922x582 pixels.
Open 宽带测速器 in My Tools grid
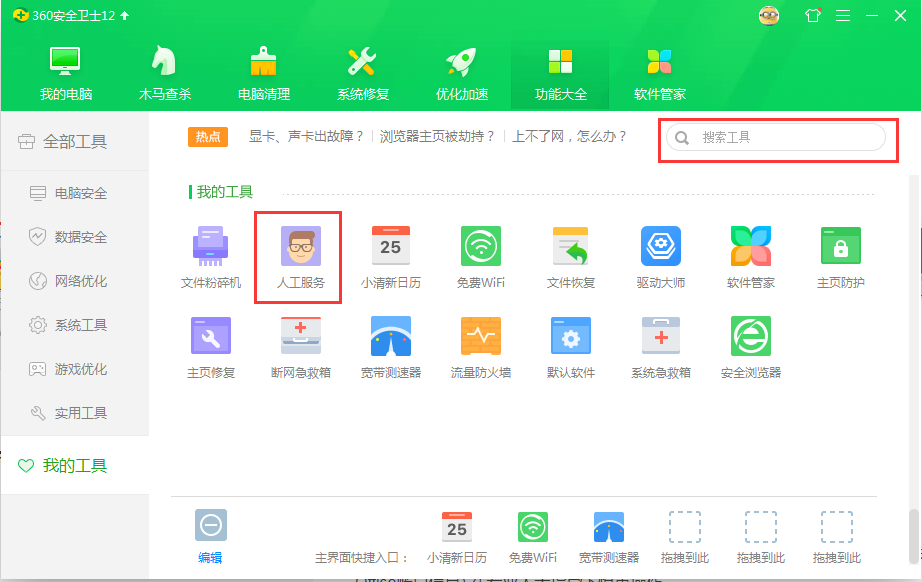point(390,347)
